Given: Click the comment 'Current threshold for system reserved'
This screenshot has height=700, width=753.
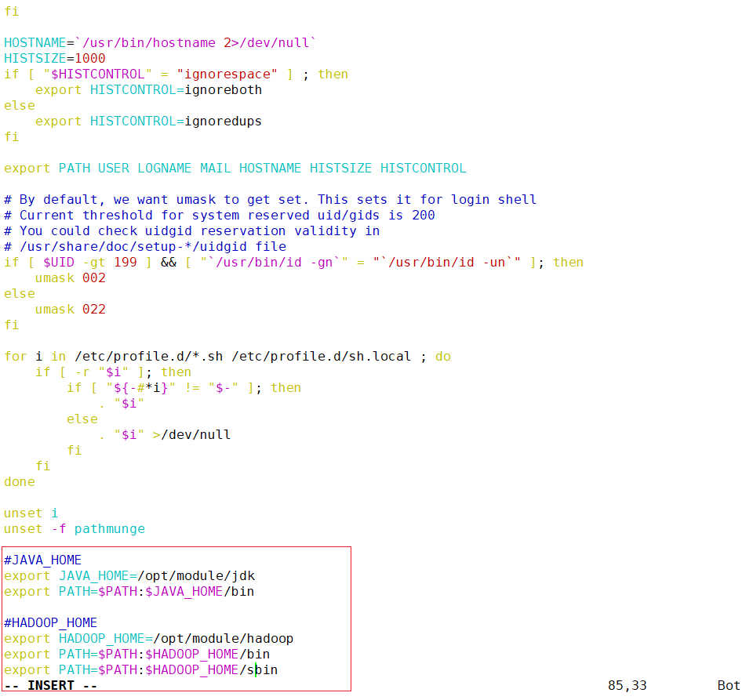Looking at the screenshot, I should pos(220,216).
